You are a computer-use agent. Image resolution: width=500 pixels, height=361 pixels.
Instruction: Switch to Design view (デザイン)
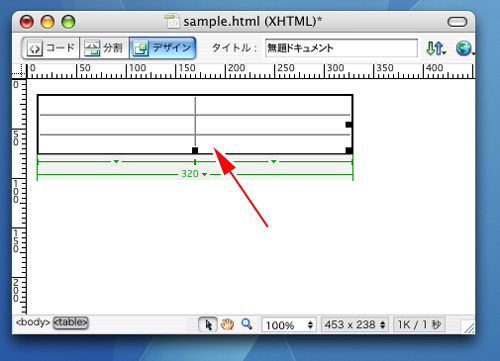(x=163, y=48)
